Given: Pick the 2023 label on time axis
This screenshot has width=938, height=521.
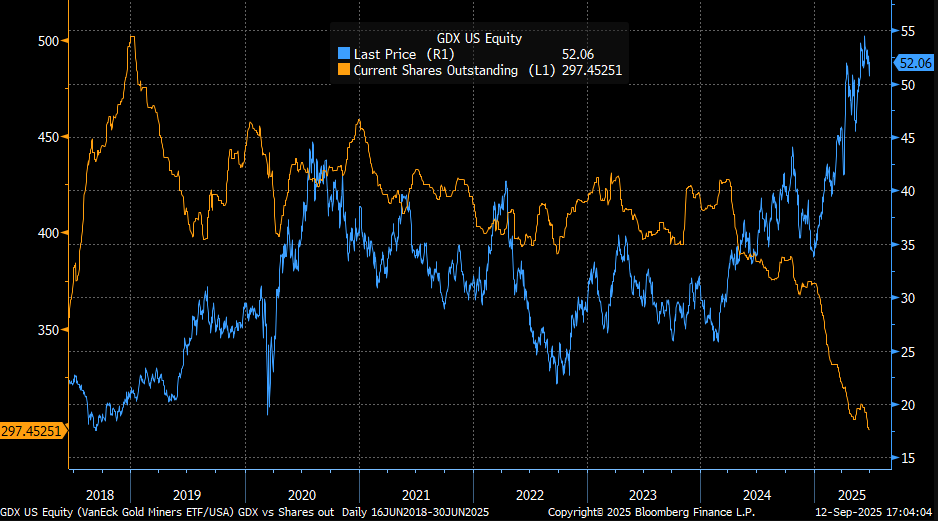Looking at the screenshot, I should click(x=643, y=495).
